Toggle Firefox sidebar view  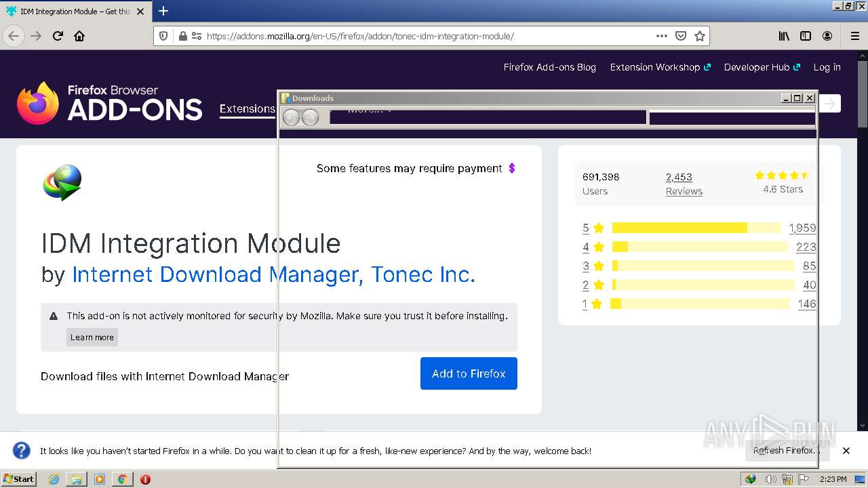806,36
